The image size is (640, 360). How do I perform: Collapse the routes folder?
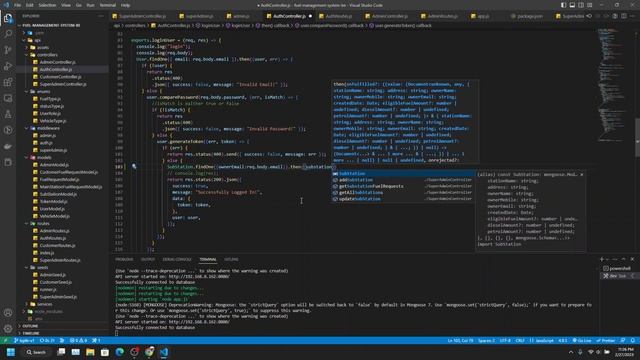click(43, 224)
